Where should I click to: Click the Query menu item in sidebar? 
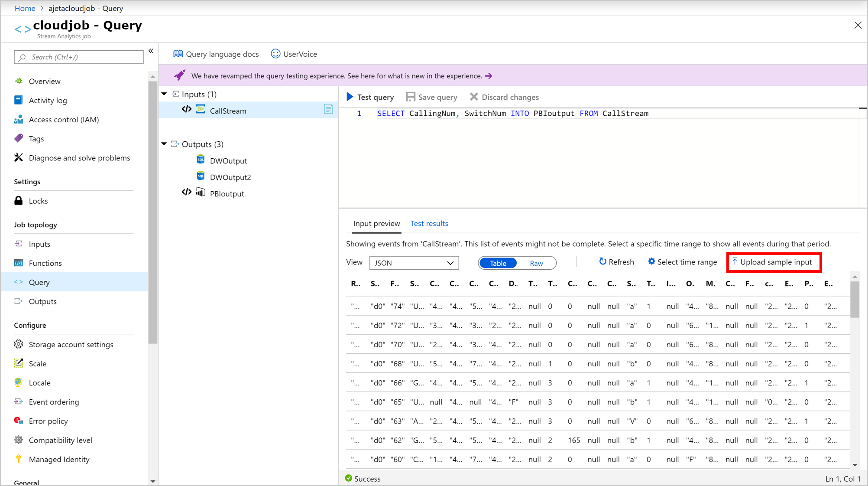[39, 282]
